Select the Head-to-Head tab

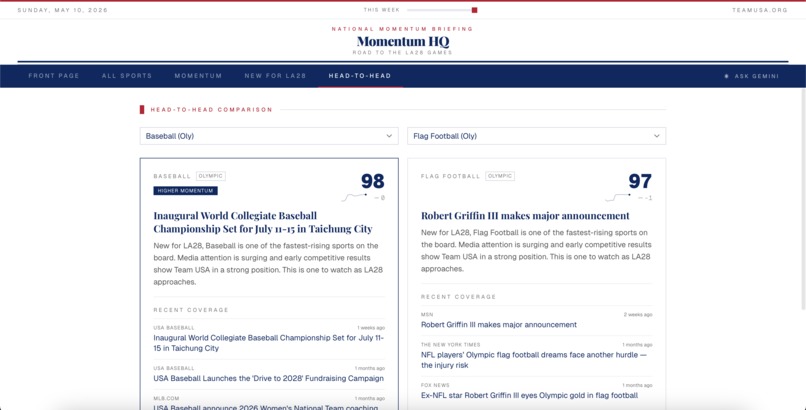coord(360,76)
